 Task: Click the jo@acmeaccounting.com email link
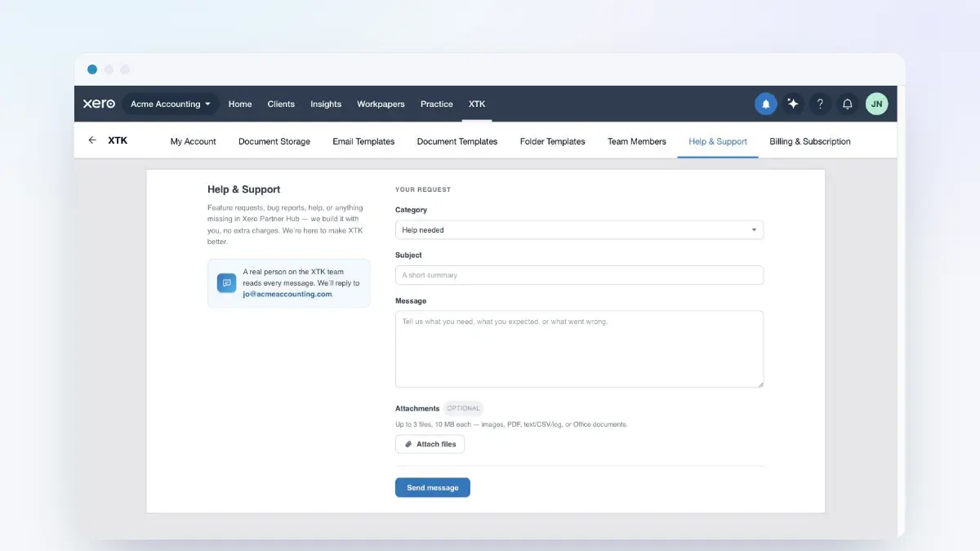click(287, 294)
